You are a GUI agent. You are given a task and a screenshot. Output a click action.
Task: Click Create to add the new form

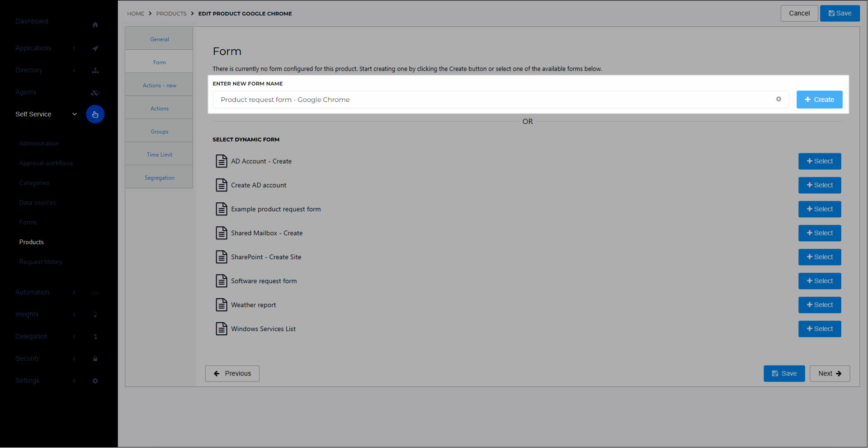[819, 99]
